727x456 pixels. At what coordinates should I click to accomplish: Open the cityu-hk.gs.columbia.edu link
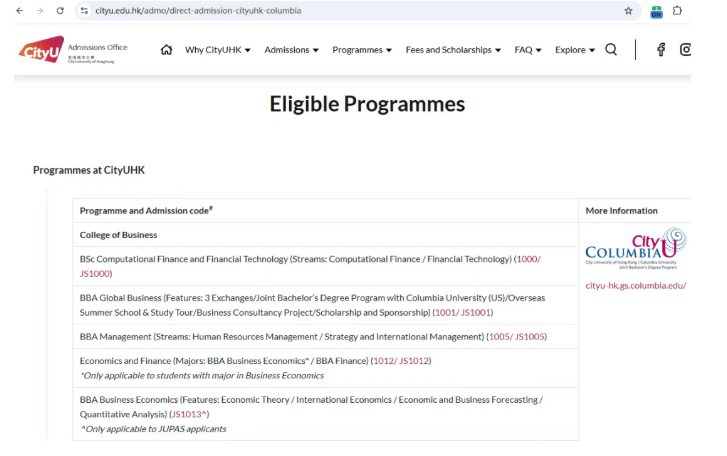pos(635,286)
